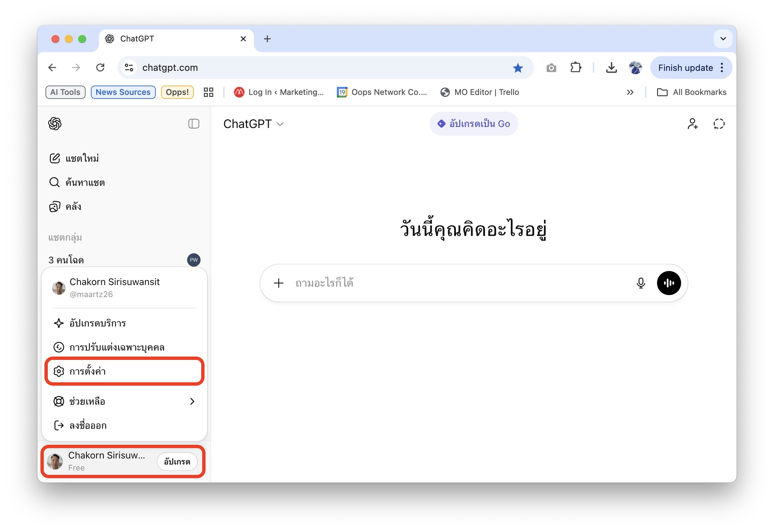Open the attachment plus icon in the prompt box
Screen dimensions: 774x532
(278, 283)
